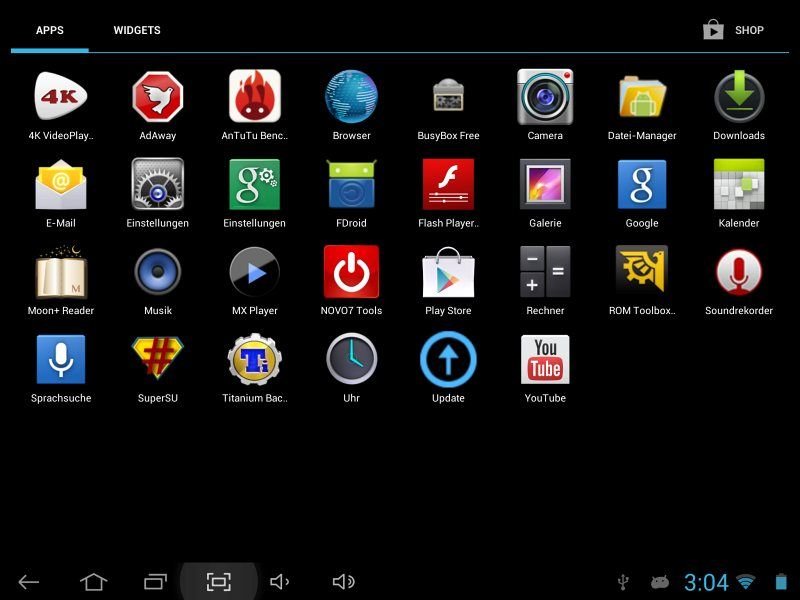This screenshot has height=600, width=800.
Task: Launch the Browser globe icon
Action: pos(351,96)
